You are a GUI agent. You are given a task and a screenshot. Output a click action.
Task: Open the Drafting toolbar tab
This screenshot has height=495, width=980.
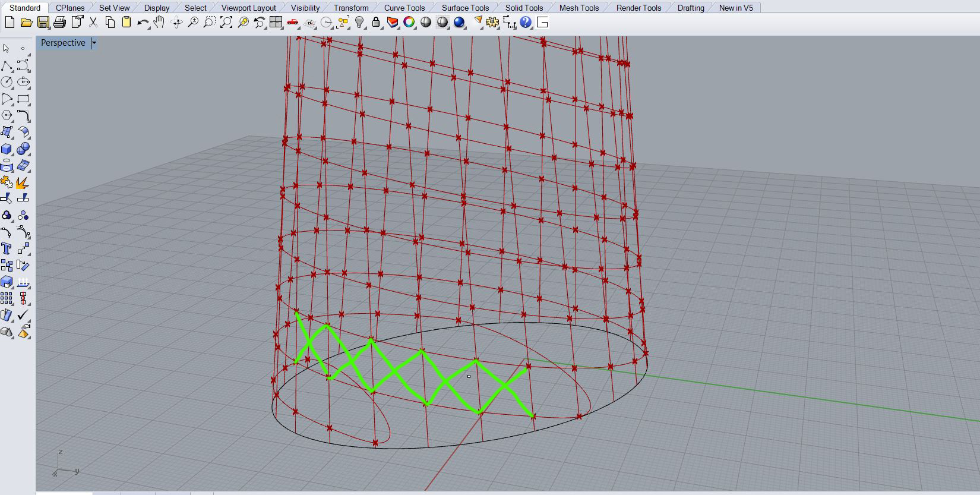691,8
